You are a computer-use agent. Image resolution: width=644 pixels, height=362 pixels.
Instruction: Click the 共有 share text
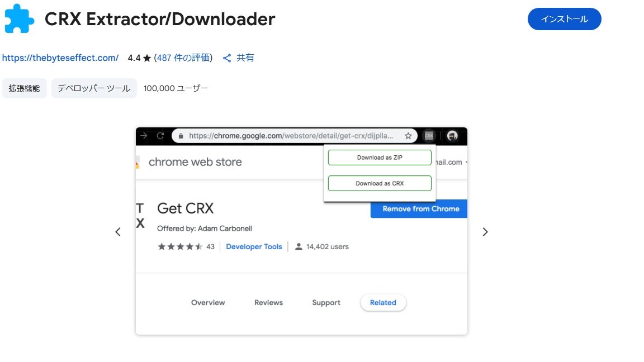(x=245, y=58)
